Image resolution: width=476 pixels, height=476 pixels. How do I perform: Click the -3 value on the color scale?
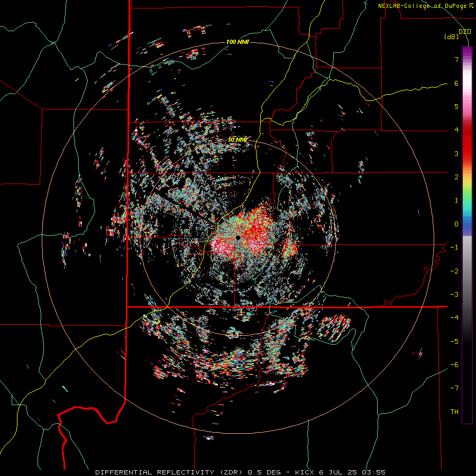tap(454, 295)
